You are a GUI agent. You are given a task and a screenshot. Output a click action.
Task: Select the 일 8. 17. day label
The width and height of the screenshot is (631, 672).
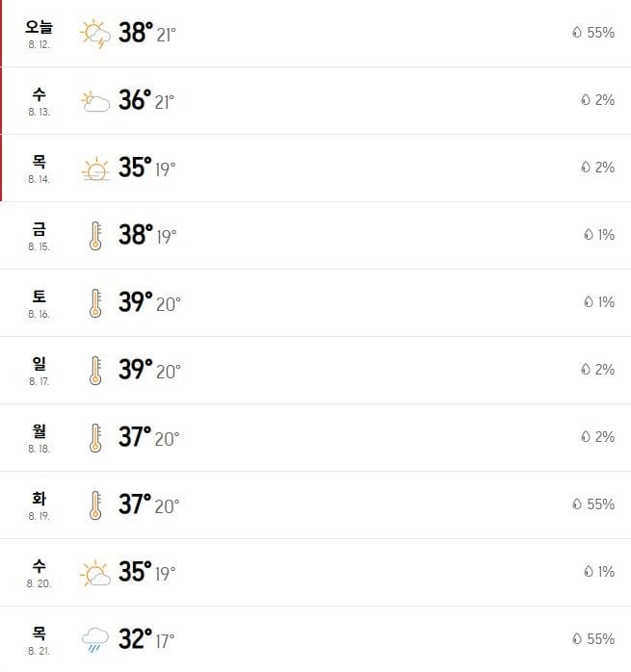39,372
